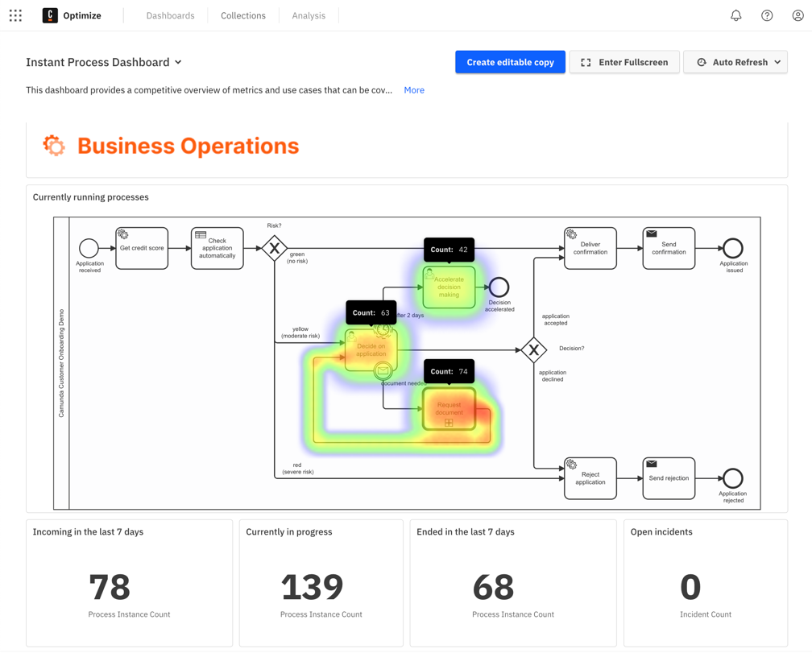Select the Decide on application task
This screenshot has width=812, height=653.
pos(371,349)
